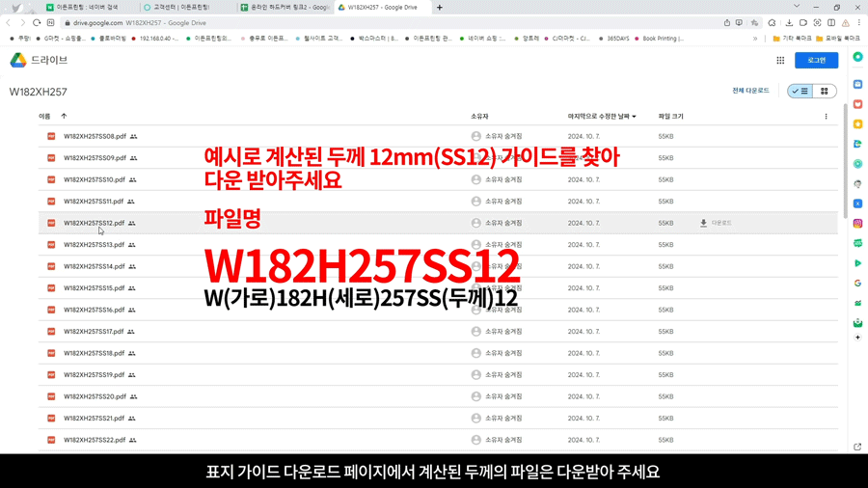
Task: Select file W182XH257SS11.pdf
Action: tap(94, 202)
